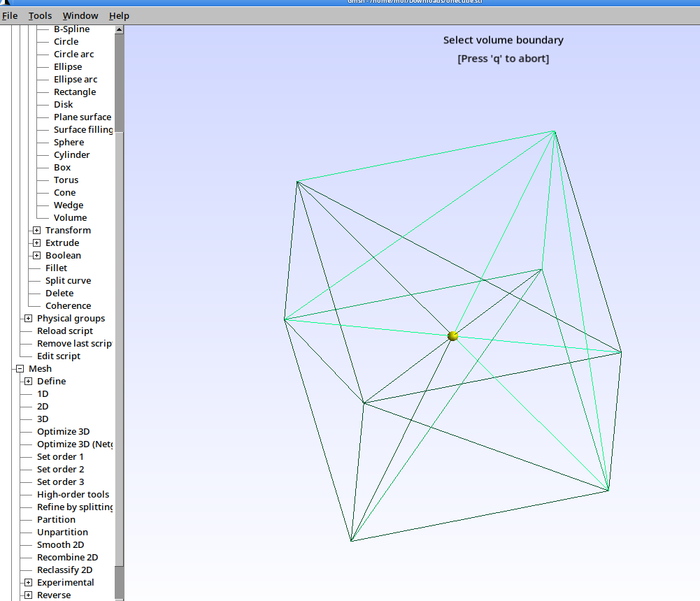Image resolution: width=700 pixels, height=601 pixels.
Task: Select the Surface filling entry
Action: click(83, 129)
